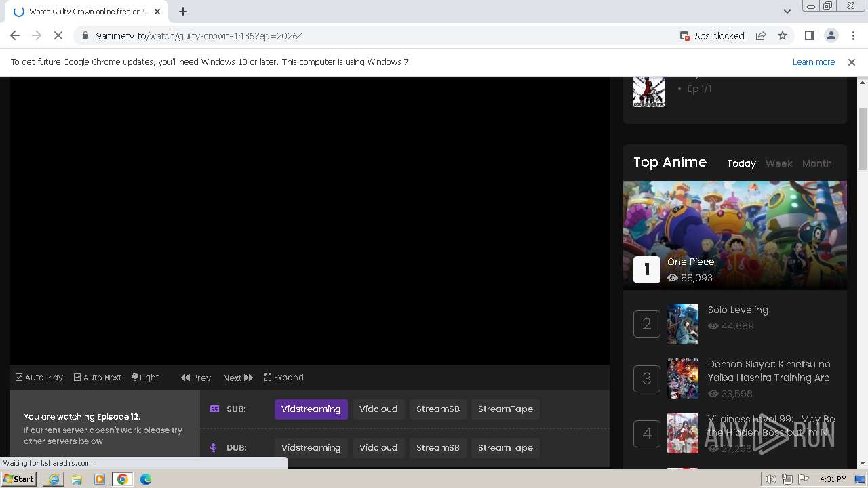Open the tab search chevron
868x488 pixels.
coord(787,12)
